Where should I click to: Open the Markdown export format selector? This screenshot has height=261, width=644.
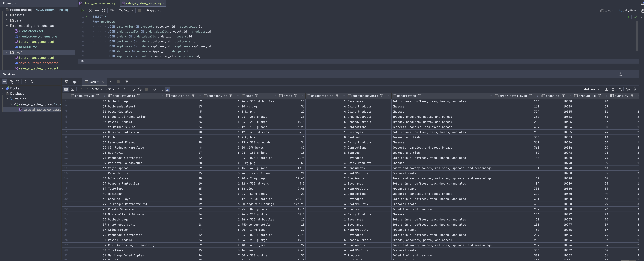pos(591,89)
